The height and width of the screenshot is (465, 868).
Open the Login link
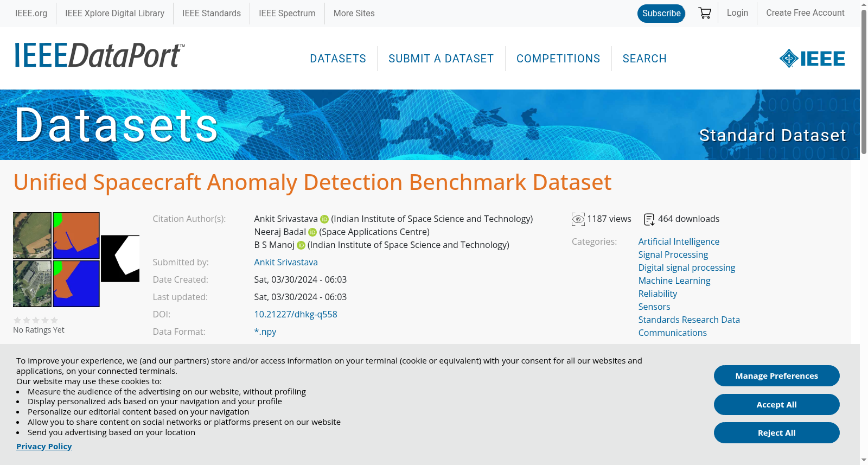[x=737, y=12]
